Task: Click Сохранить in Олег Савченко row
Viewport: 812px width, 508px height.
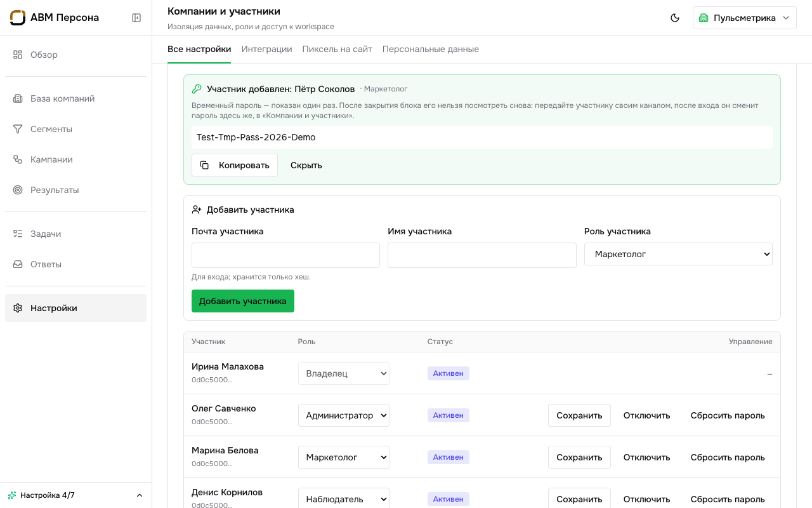Action: pyautogui.click(x=579, y=415)
